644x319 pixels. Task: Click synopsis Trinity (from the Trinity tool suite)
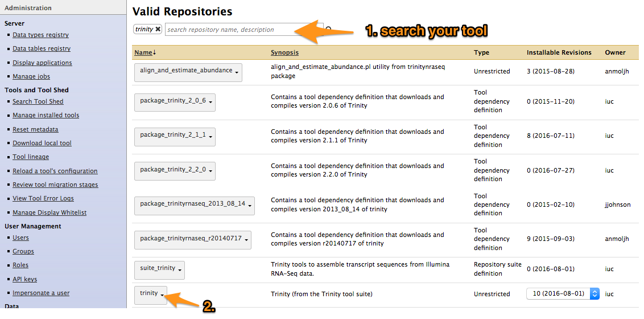(321, 294)
